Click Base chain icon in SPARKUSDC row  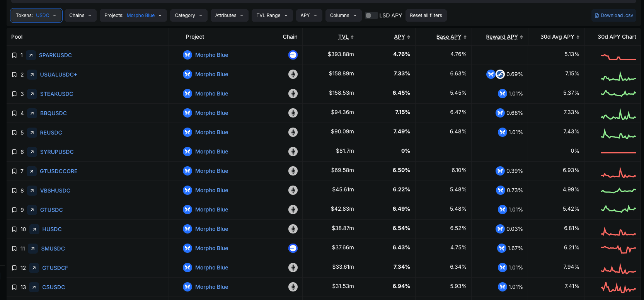[293, 55]
